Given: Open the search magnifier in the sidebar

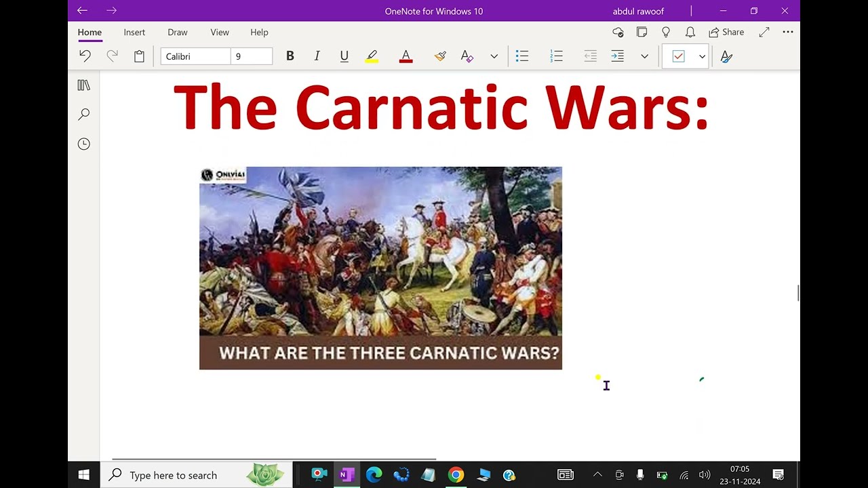Looking at the screenshot, I should (83, 115).
